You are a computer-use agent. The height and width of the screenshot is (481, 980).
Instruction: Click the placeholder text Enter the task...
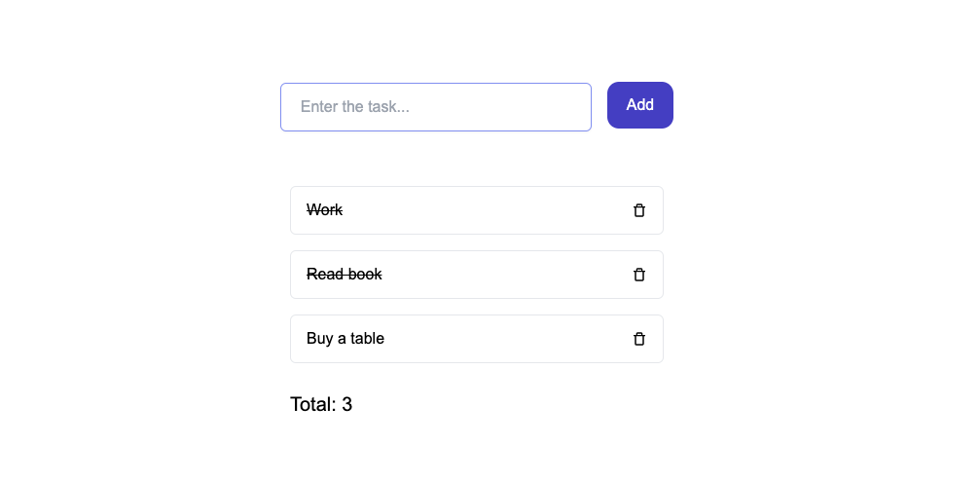pos(355,107)
